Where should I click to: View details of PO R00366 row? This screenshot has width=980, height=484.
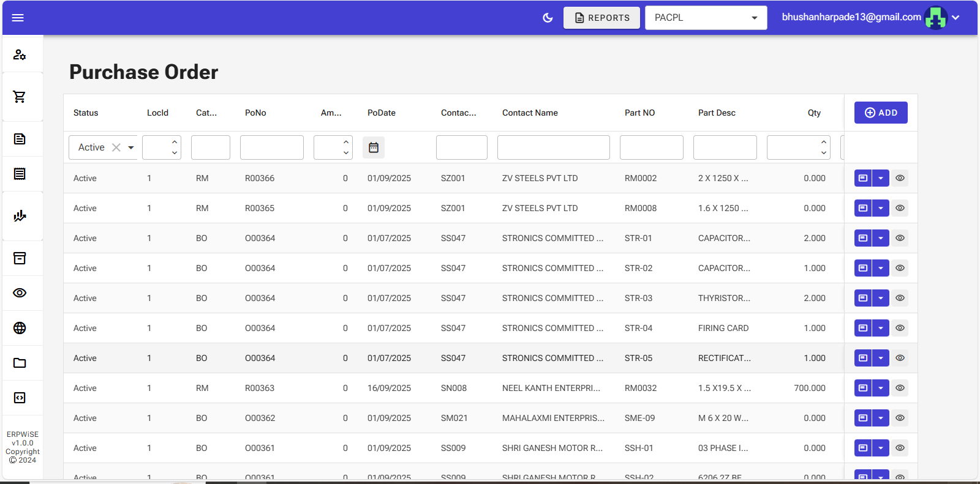(900, 178)
